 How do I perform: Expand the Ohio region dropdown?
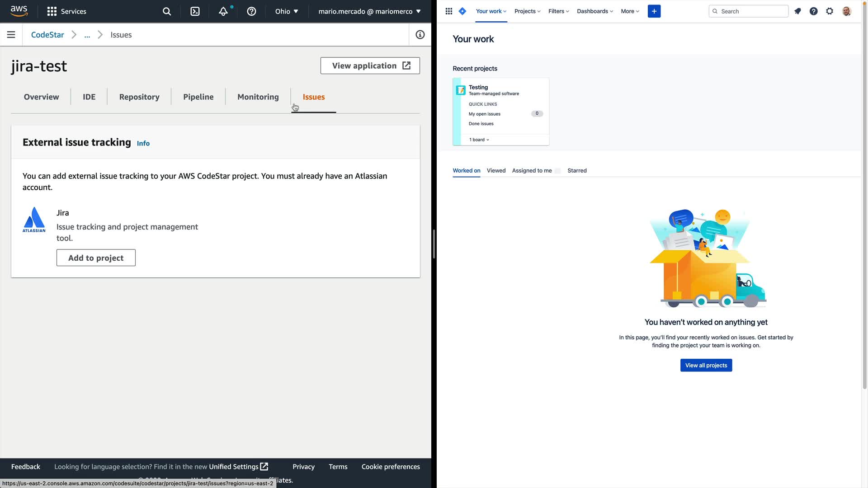[x=287, y=11]
